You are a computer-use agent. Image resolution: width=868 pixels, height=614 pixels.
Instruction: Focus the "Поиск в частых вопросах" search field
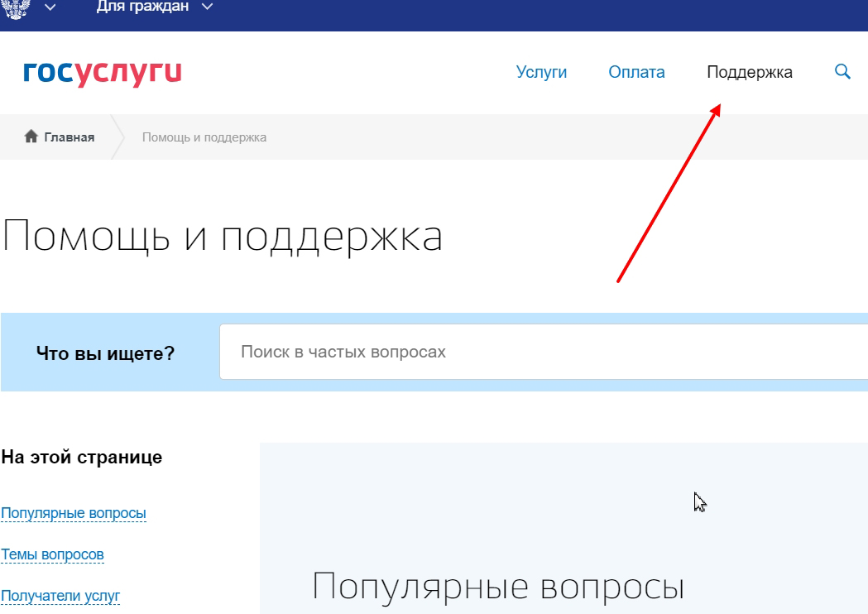coord(538,352)
